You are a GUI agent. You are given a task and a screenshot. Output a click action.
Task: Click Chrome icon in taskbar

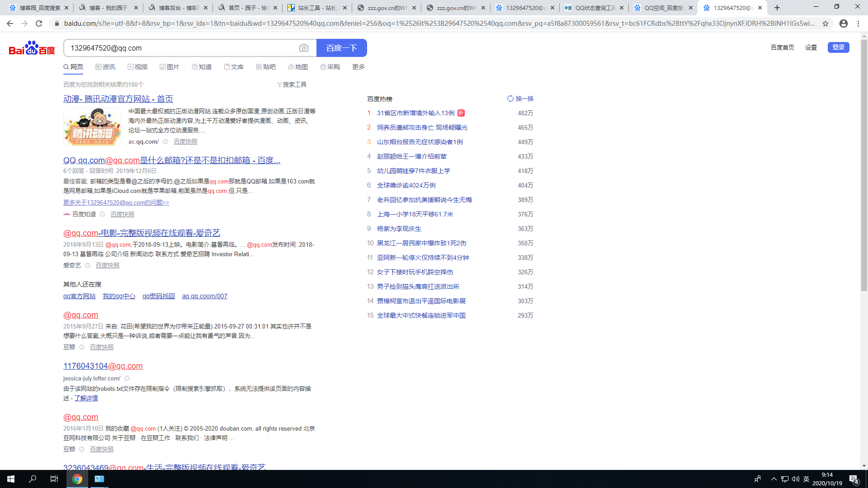click(77, 479)
